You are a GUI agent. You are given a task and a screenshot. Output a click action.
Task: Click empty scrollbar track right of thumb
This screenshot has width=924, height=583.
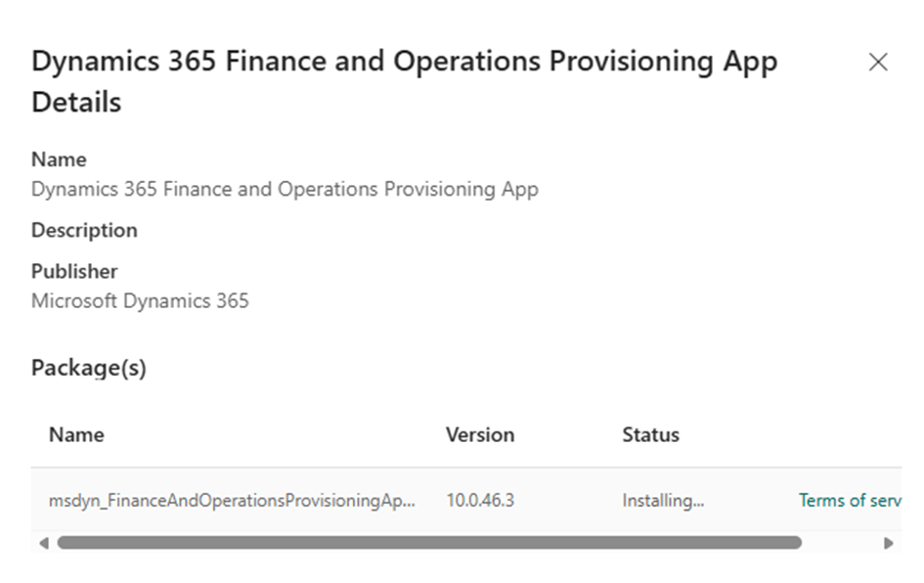[841, 543]
